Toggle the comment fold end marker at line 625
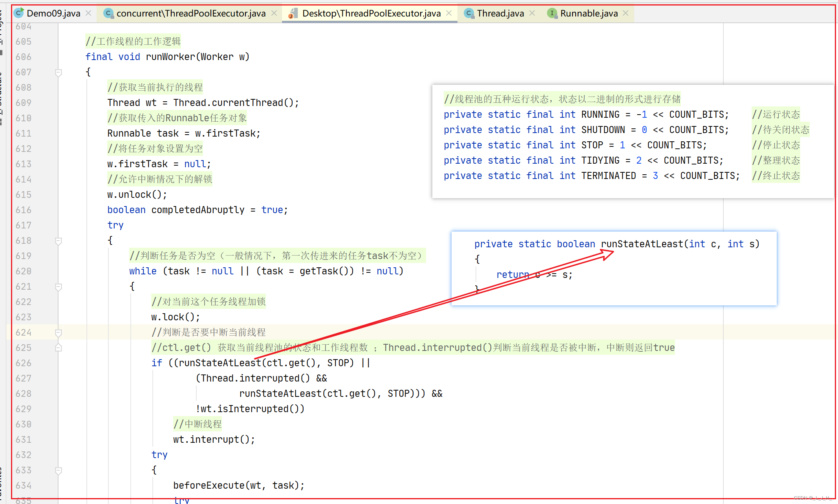The image size is (838, 504). click(x=59, y=348)
